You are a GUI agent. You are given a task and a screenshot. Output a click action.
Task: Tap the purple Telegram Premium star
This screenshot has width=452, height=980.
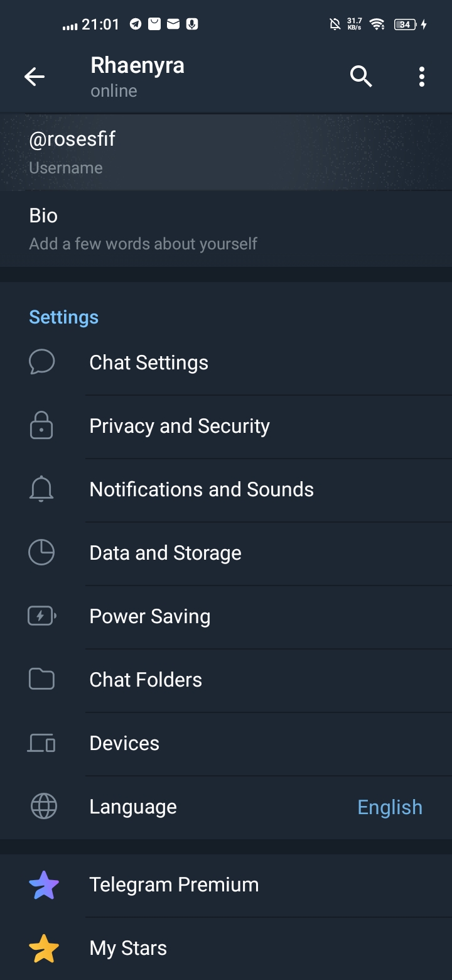44,885
